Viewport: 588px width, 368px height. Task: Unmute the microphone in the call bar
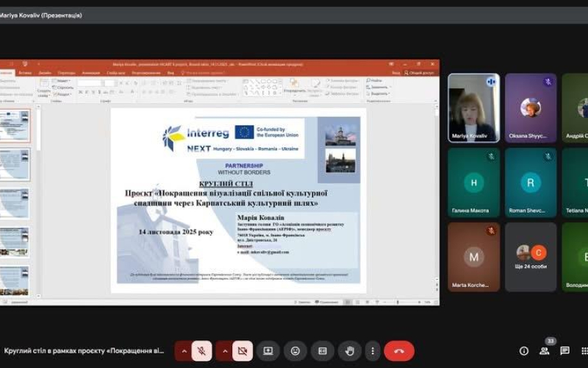click(x=201, y=351)
